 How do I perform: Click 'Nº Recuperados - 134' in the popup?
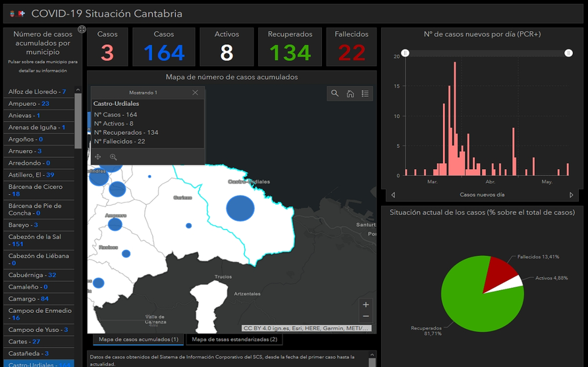coord(126,132)
